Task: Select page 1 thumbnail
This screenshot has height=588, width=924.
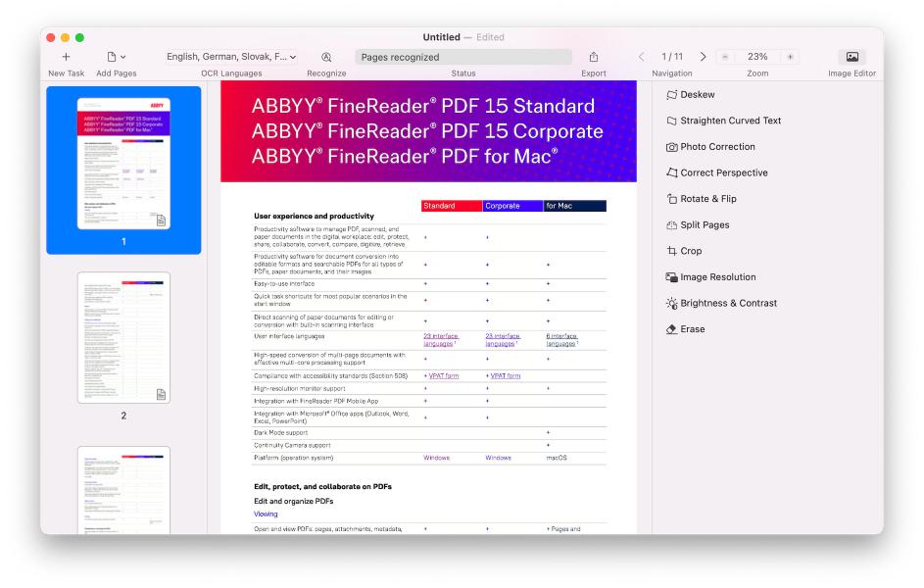Action: [123, 164]
